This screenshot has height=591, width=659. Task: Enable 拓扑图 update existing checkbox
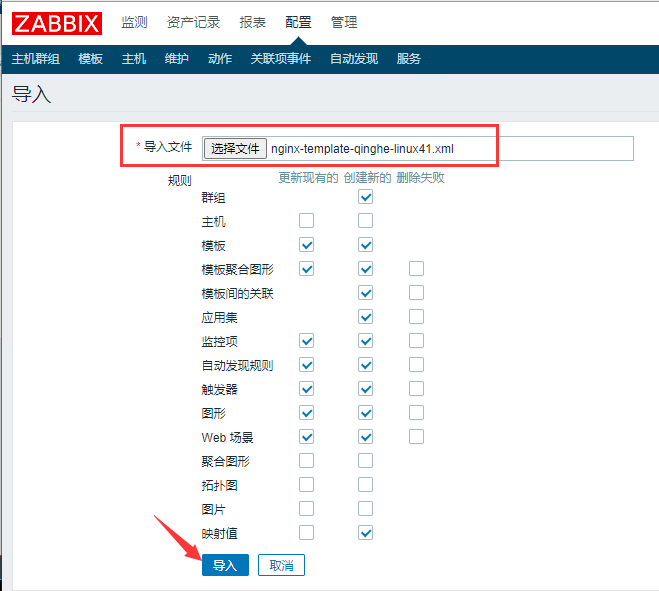point(306,485)
